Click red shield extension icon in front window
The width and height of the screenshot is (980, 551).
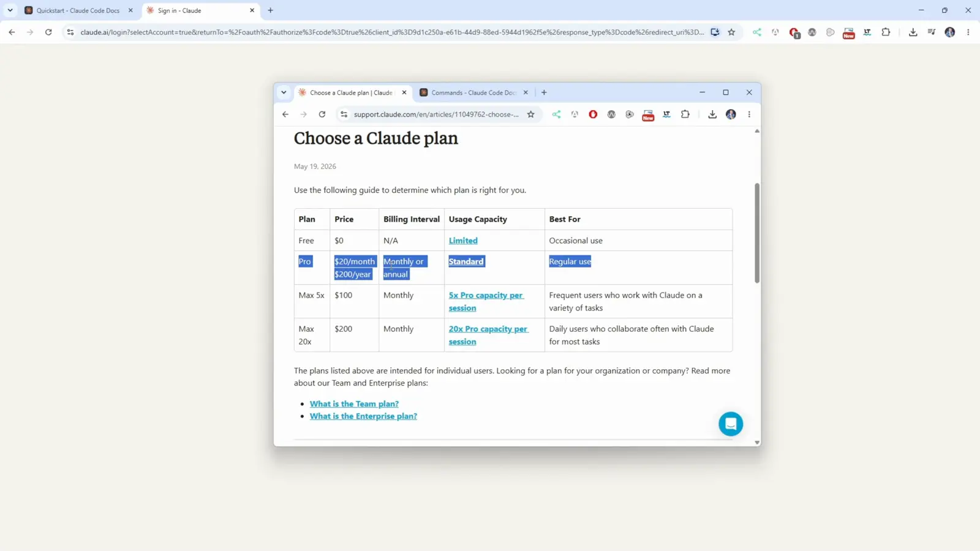pos(593,114)
